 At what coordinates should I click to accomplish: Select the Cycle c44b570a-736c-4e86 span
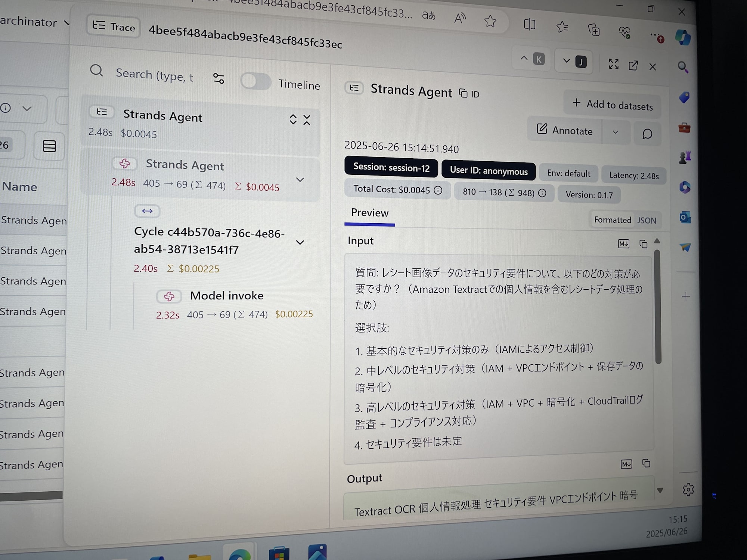(209, 241)
